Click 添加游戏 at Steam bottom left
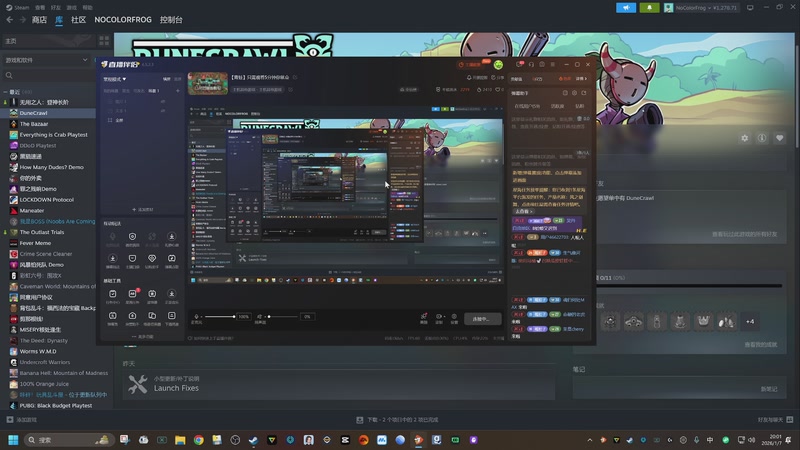This screenshot has height=450, width=800. coord(22,420)
